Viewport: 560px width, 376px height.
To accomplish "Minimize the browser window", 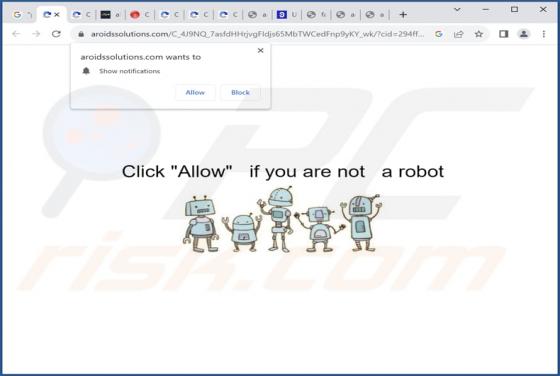I will 486,10.
